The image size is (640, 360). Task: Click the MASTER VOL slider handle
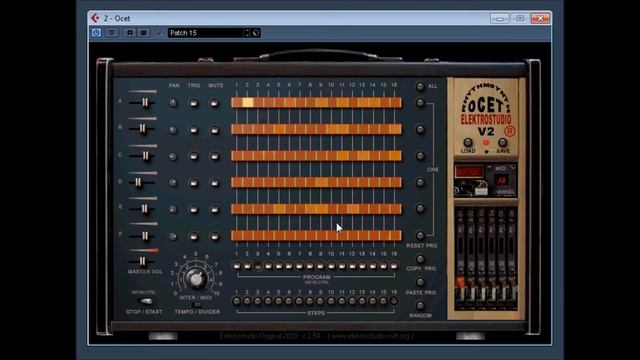142,261
